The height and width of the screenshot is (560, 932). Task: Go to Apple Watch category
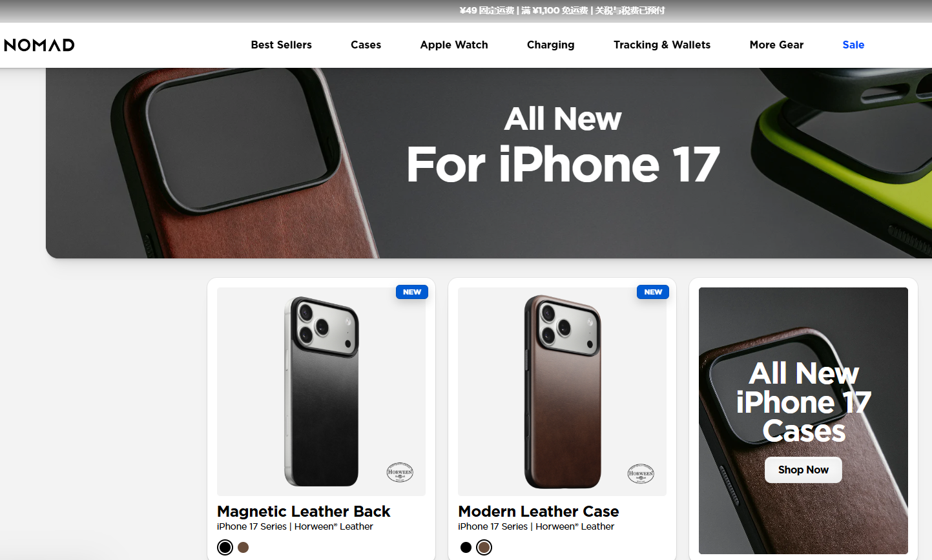click(454, 45)
